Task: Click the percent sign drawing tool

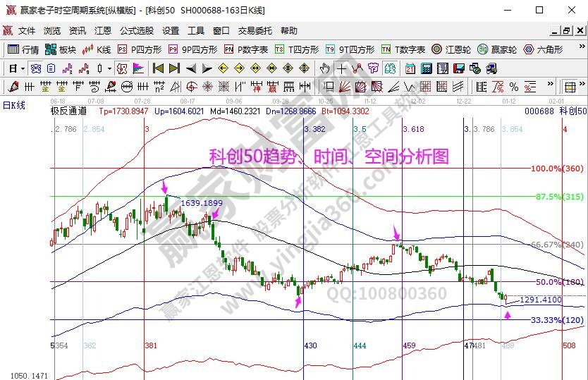Action: tap(514, 87)
